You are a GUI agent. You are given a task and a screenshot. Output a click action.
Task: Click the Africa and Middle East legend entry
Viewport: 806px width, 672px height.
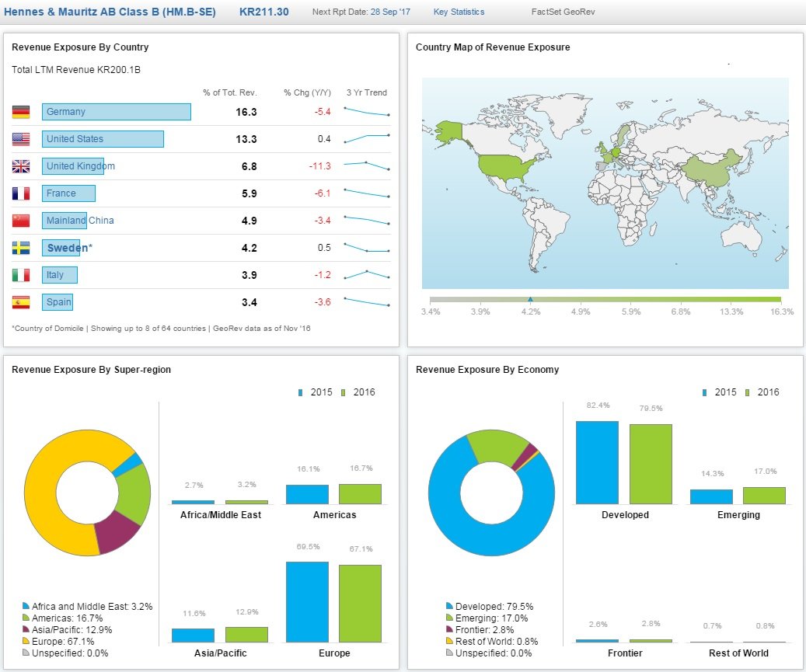point(87,606)
